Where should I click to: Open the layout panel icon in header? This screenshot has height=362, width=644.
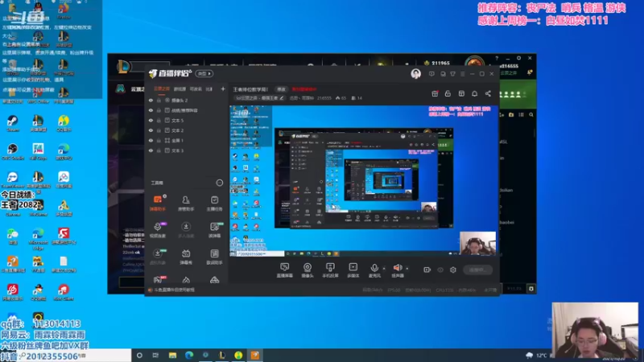461,93
